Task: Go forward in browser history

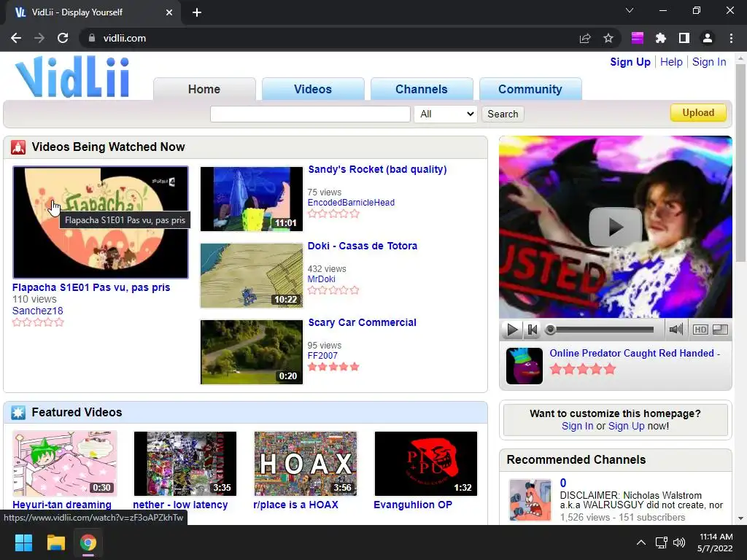Action: (39, 38)
